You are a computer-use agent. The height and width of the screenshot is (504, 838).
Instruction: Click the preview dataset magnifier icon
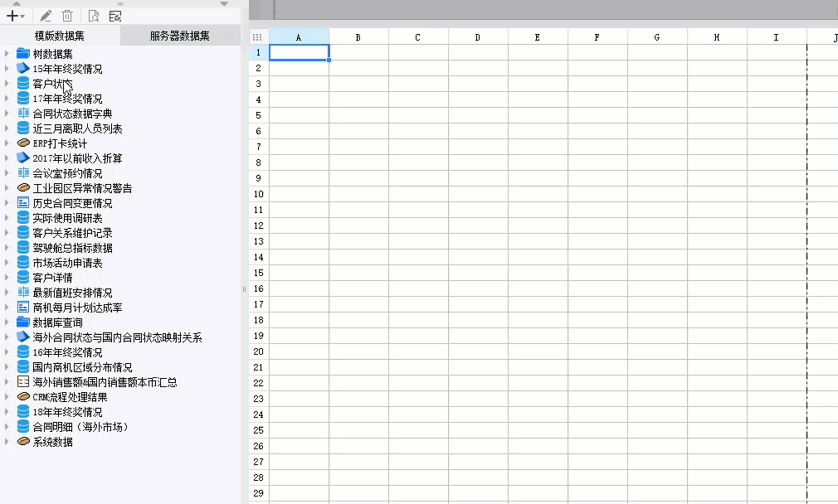pos(94,16)
